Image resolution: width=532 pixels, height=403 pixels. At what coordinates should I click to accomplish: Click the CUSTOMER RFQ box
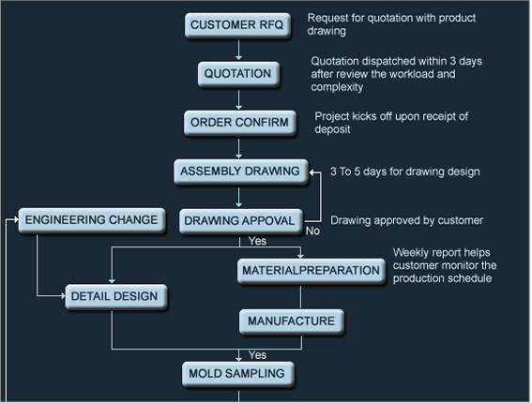coord(237,25)
